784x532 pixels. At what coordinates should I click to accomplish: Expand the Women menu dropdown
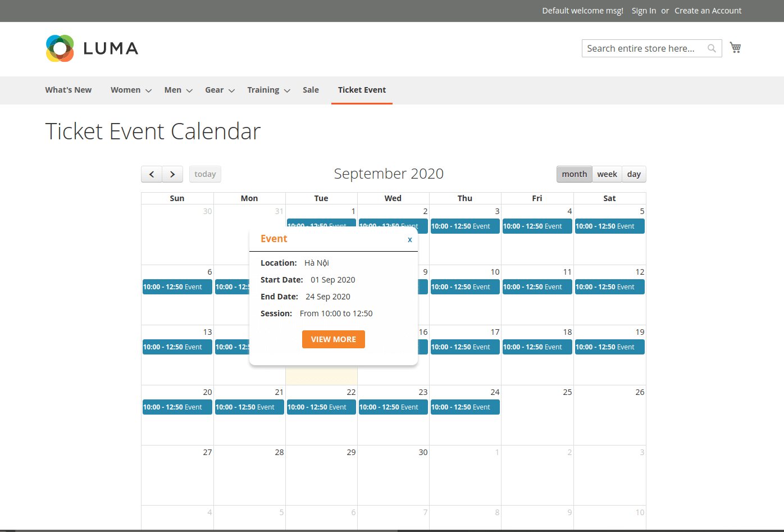[148, 90]
